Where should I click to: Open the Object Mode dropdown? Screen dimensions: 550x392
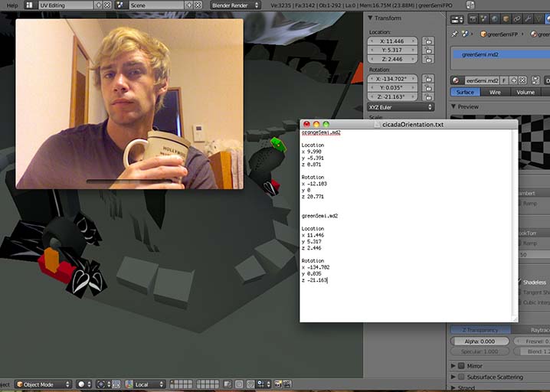pos(41,384)
